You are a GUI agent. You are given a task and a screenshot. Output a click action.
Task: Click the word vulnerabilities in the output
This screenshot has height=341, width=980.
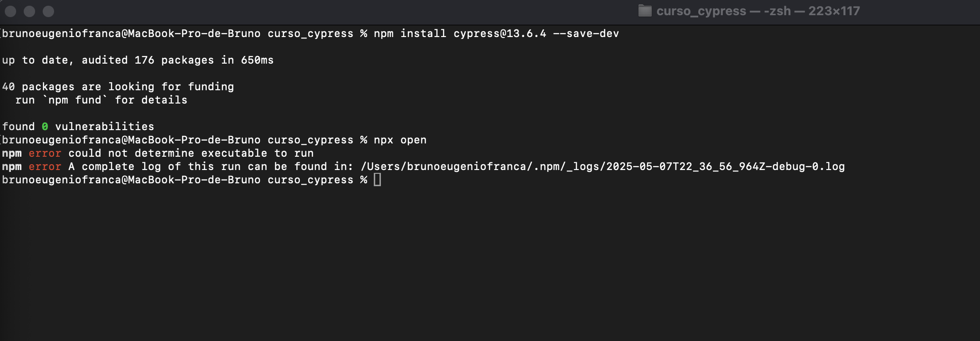tap(105, 127)
